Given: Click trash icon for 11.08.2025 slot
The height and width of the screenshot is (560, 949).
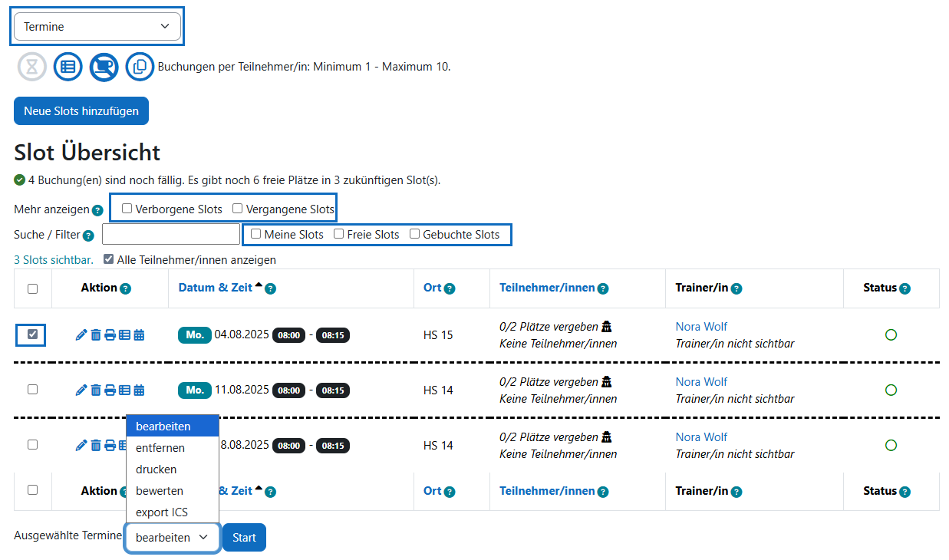Looking at the screenshot, I should [96, 390].
